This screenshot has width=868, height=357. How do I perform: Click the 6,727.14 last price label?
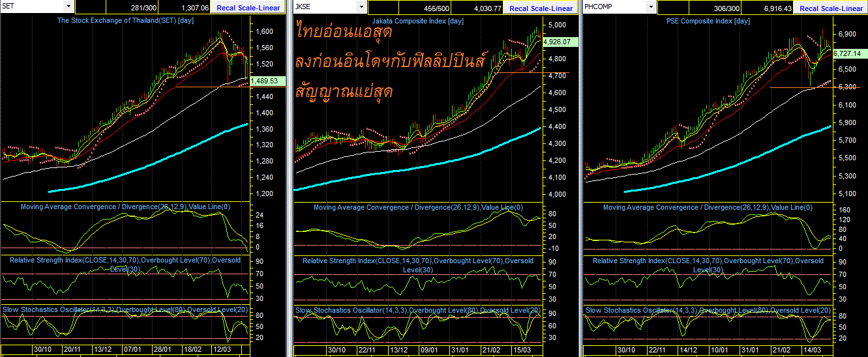click(849, 53)
